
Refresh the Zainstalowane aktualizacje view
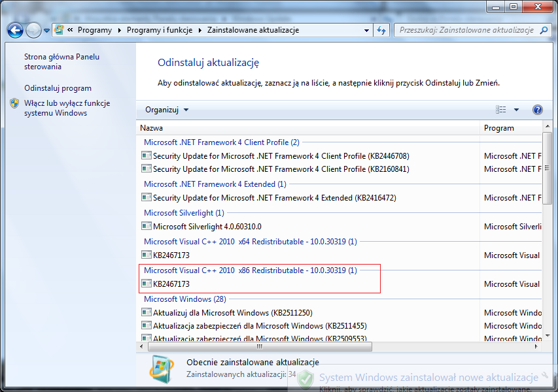381,31
